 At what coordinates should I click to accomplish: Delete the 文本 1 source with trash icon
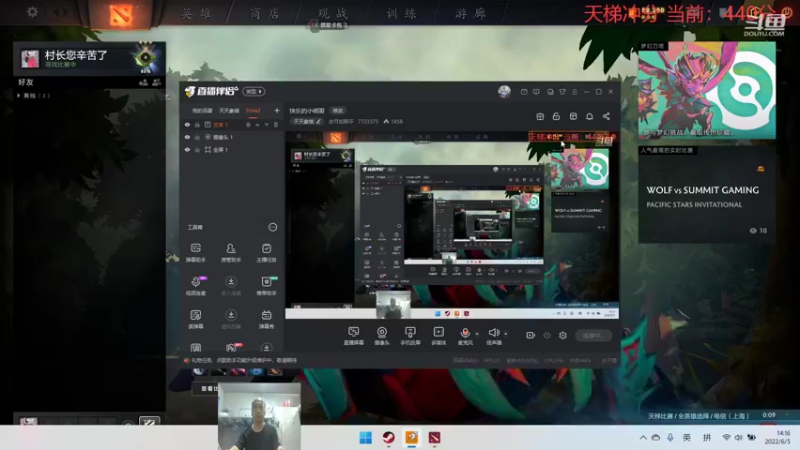(276, 124)
